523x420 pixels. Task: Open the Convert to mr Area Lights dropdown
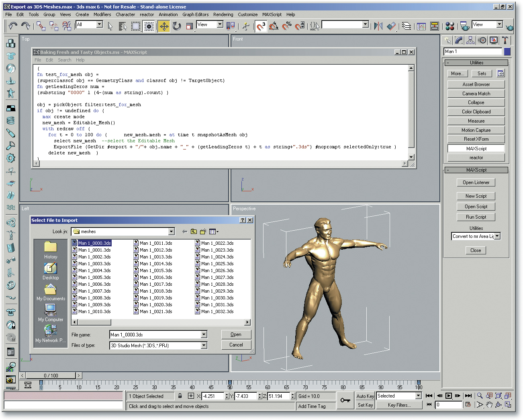[x=497, y=236]
